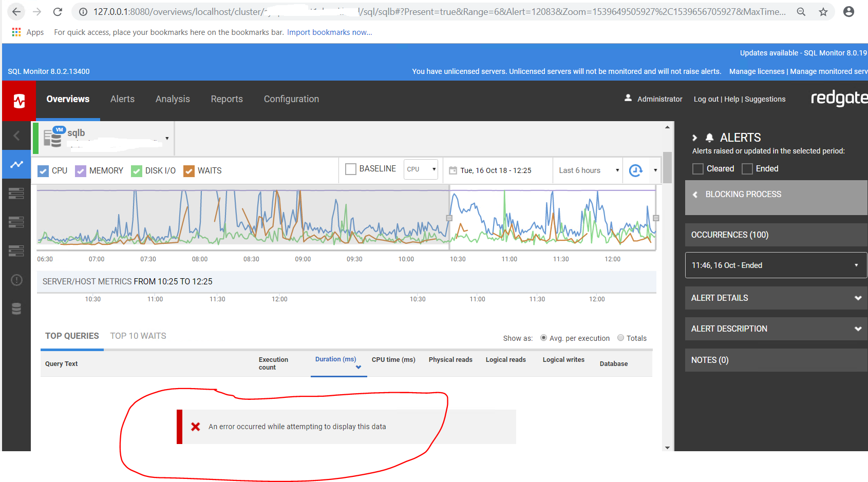Open the Alerts navigation tab

[122, 99]
